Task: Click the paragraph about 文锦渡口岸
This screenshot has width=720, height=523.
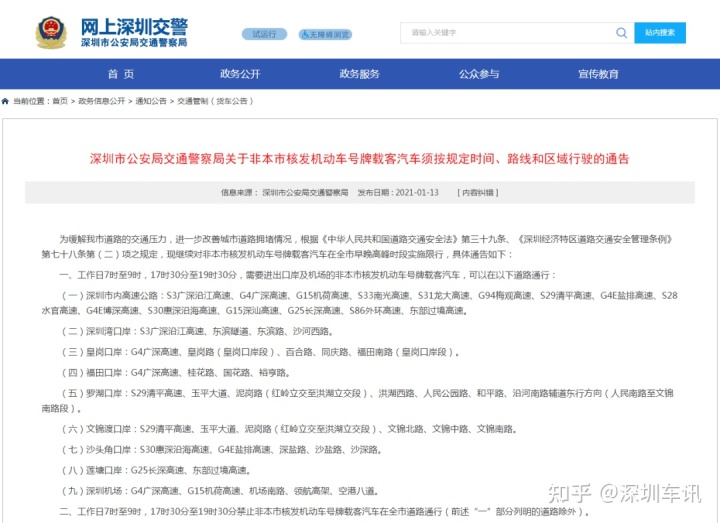Action: [x=290, y=429]
